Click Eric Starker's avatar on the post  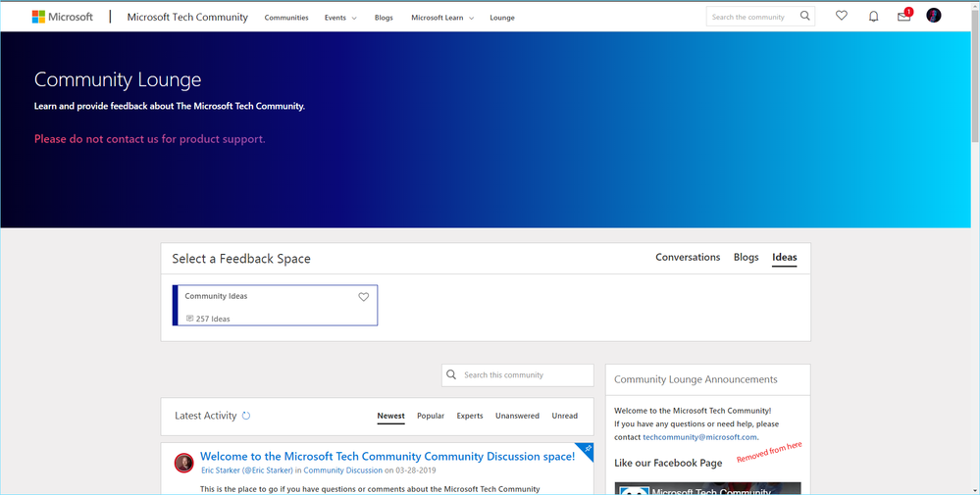tap(183, 463)
